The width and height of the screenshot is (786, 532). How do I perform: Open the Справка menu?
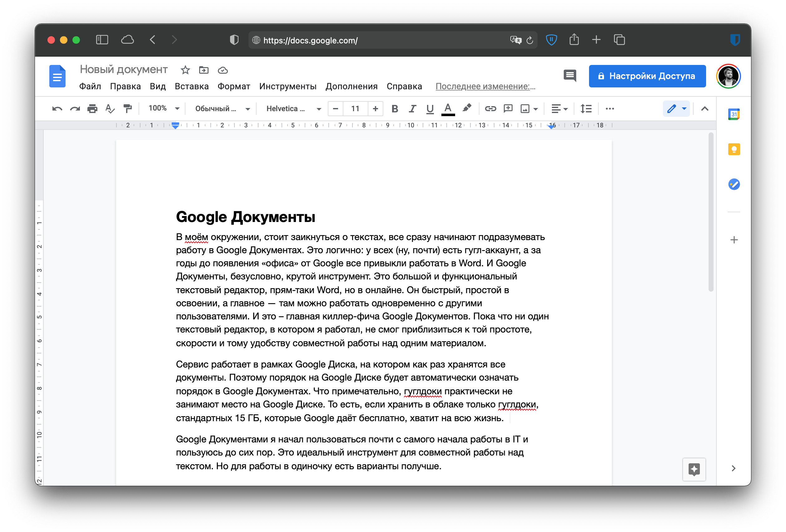click(404, 86)
